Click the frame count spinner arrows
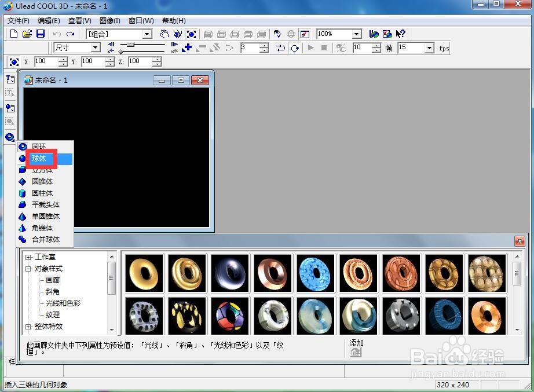Viewport: 534px width, 392px height. [376, 48]
